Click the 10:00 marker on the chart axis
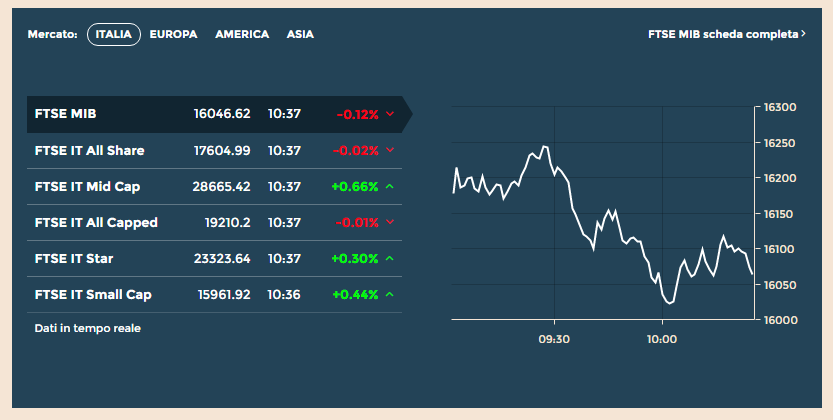 click(662, 339)
